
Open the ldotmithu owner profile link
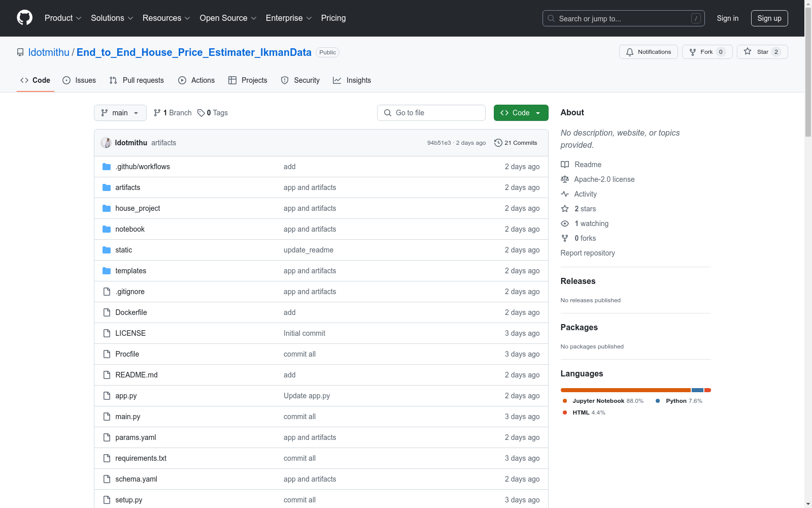[49, 52]
